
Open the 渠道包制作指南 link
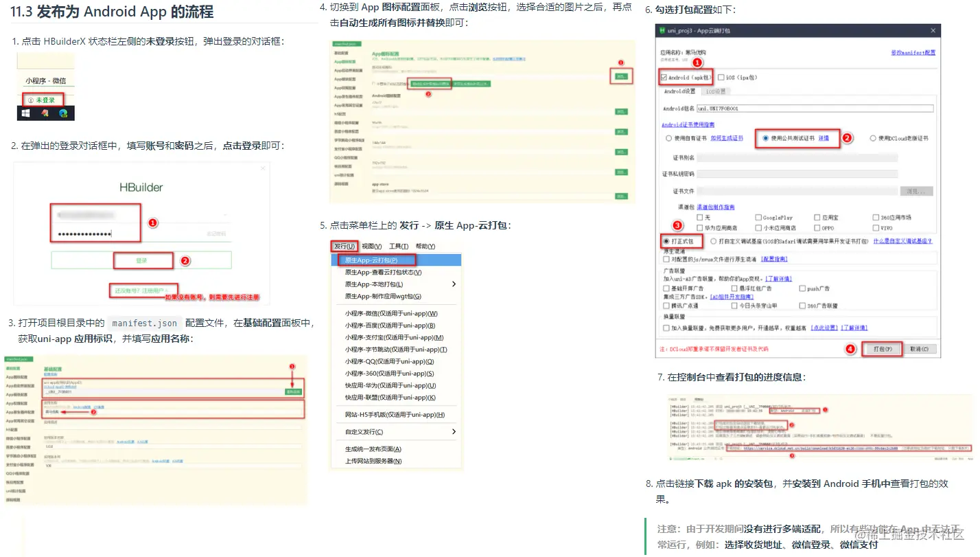tap(716, 207)
